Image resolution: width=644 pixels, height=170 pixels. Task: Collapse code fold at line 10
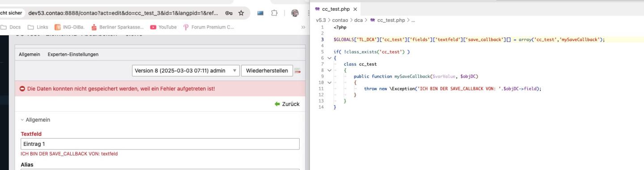pos(329,82)
